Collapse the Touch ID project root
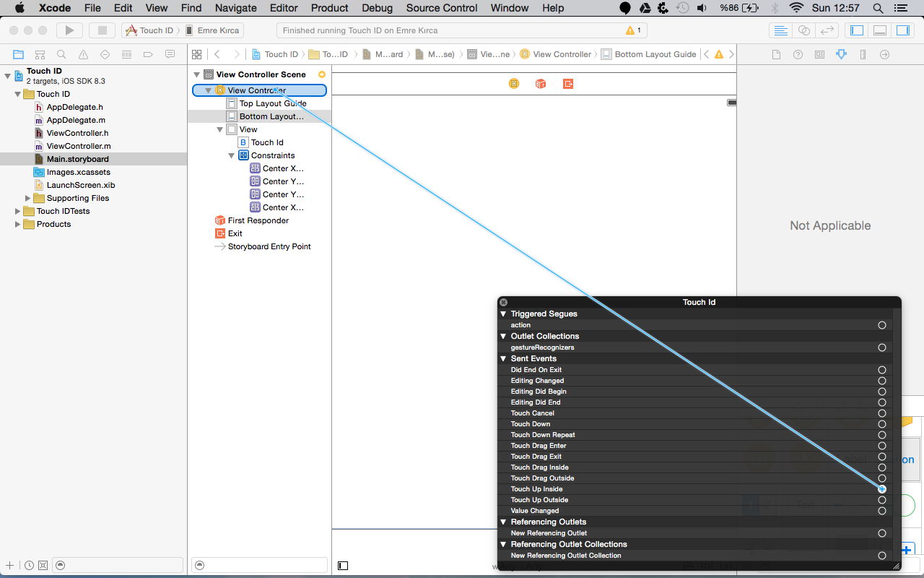924x578 pixels. pyautogui.click(x=7, y=75)
